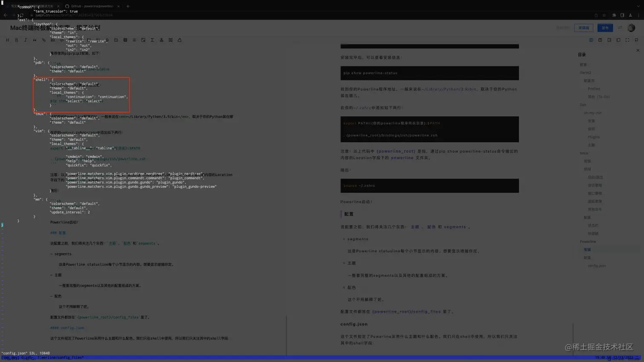Jump to config.json in the outline
The width and height of the screenshot is (644, 362).
(x=596, y=266)
